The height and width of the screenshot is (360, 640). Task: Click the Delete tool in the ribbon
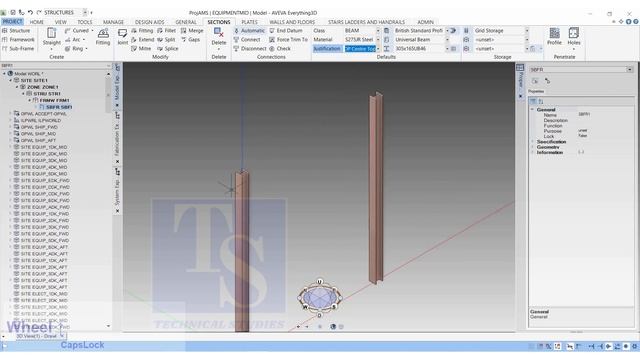tap(219, 37)
